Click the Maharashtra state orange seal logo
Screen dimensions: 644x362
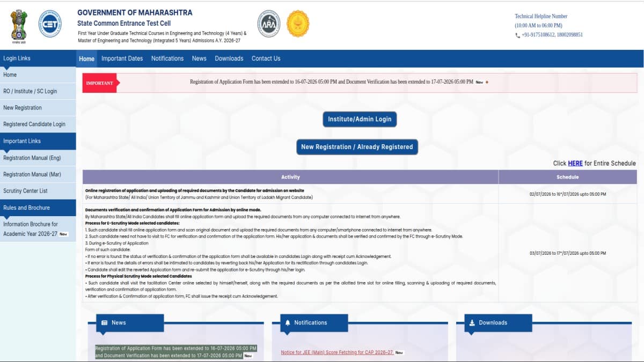[297, 24]
